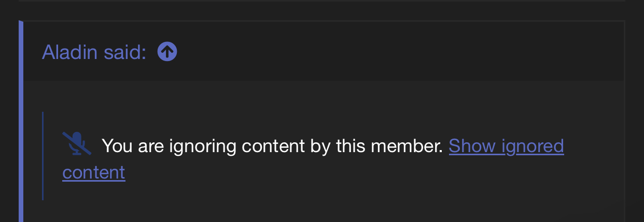Click the word "content" on the second line
The width and height of the screenshot is (644, 222).
pyautogui.click(x=94, y=172)
